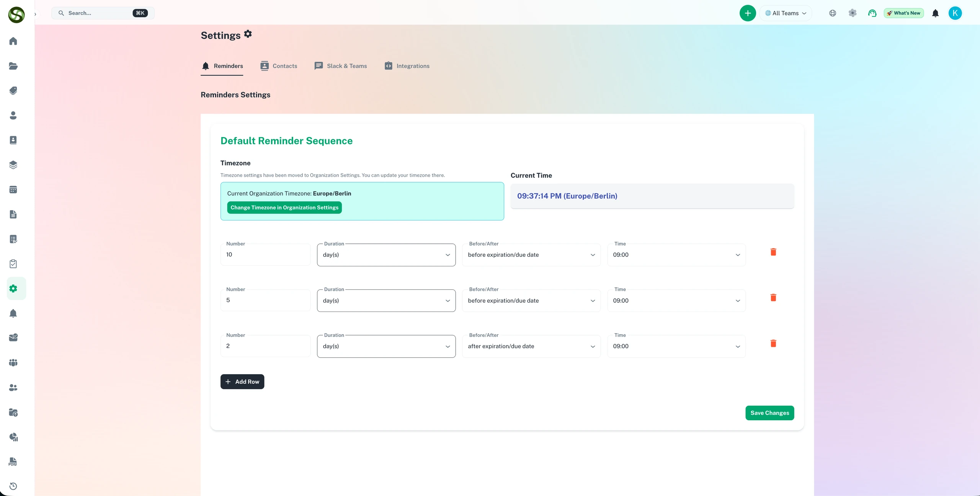Screen dimensions: 980x496
Task: Delete the 10 day(s) reminder row
Action: tap(773, 252)
